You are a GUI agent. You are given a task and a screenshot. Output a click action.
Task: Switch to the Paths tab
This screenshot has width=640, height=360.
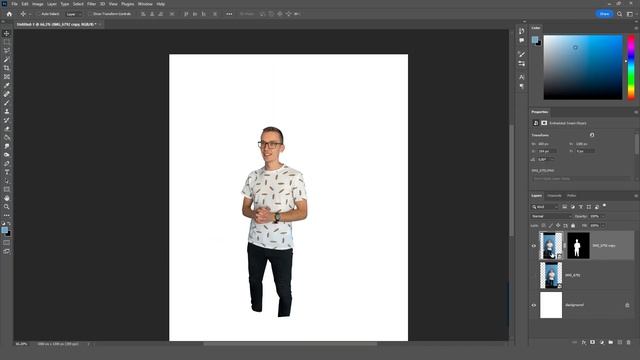571,196
